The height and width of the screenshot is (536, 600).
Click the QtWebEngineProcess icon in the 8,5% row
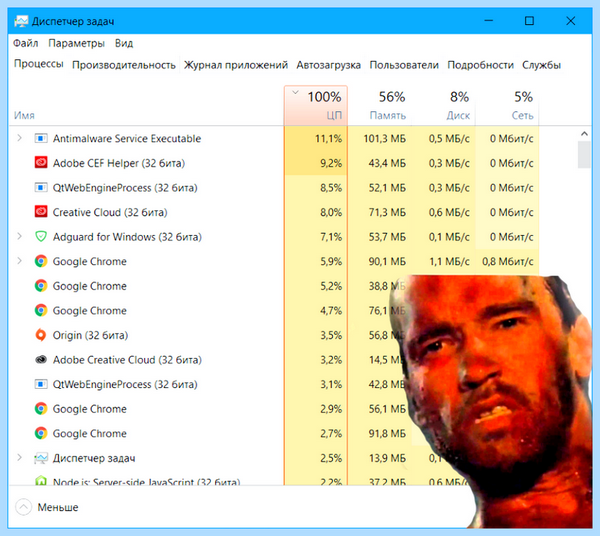(41, 187)
